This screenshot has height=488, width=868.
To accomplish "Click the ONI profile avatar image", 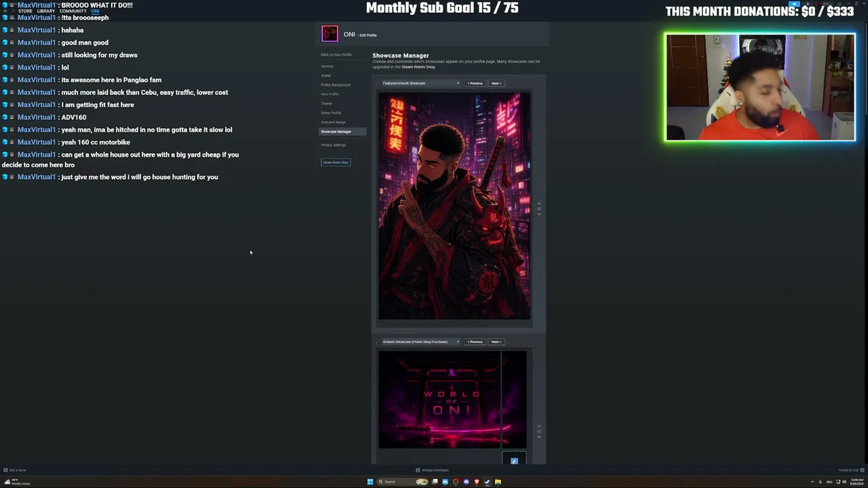I will tap(330, 34).
